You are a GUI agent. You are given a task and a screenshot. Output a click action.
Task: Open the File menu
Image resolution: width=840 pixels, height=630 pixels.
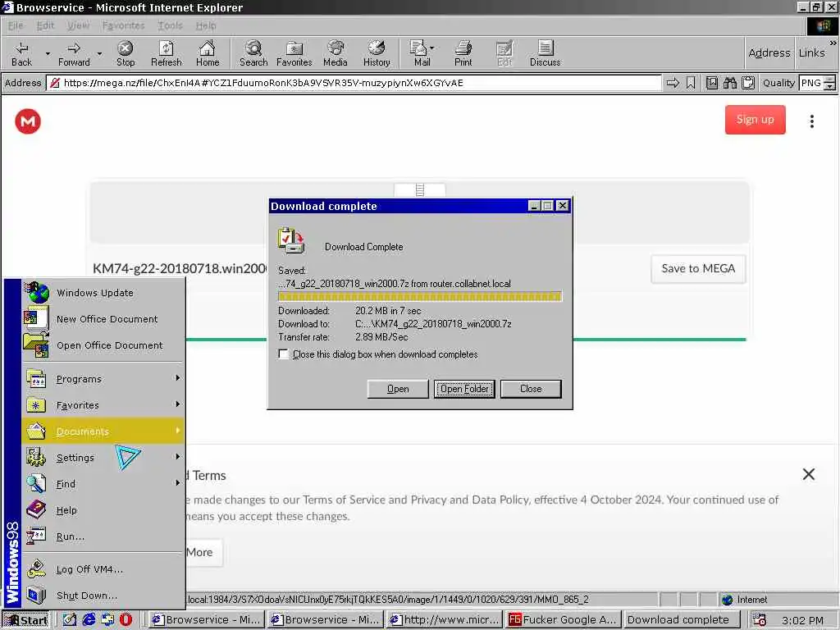pos(16,25)
